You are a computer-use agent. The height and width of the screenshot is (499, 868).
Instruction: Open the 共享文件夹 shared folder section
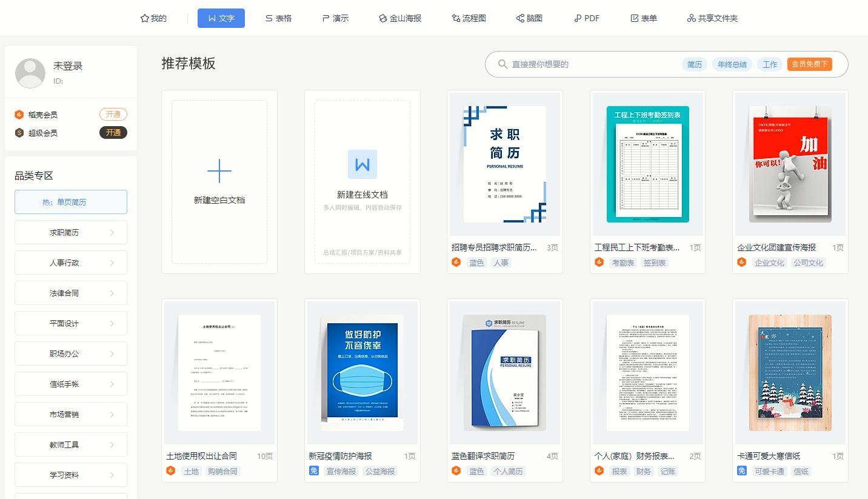[712, 18]
